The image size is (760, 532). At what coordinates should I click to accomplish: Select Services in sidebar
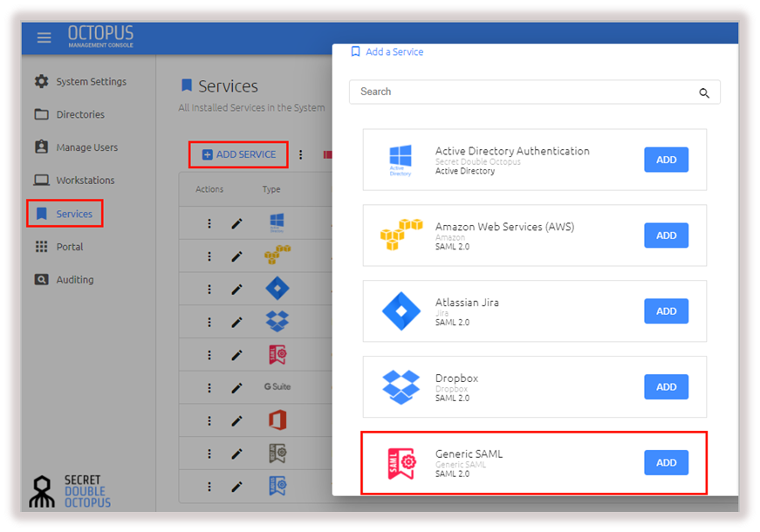65,213
